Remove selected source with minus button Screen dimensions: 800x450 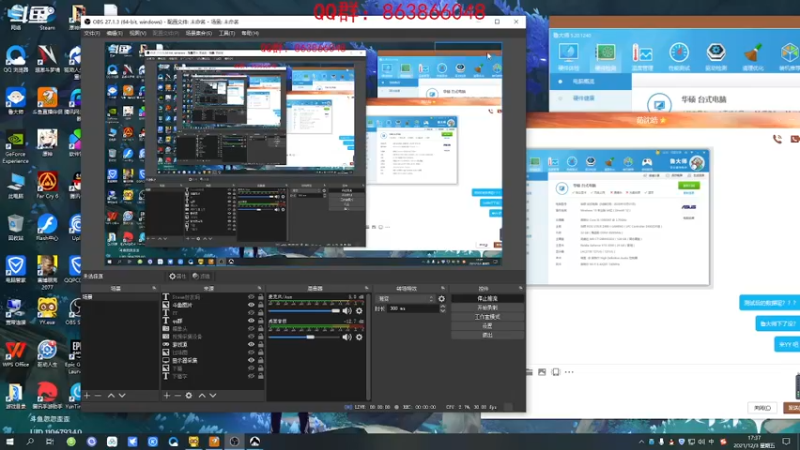click(178, 395)
